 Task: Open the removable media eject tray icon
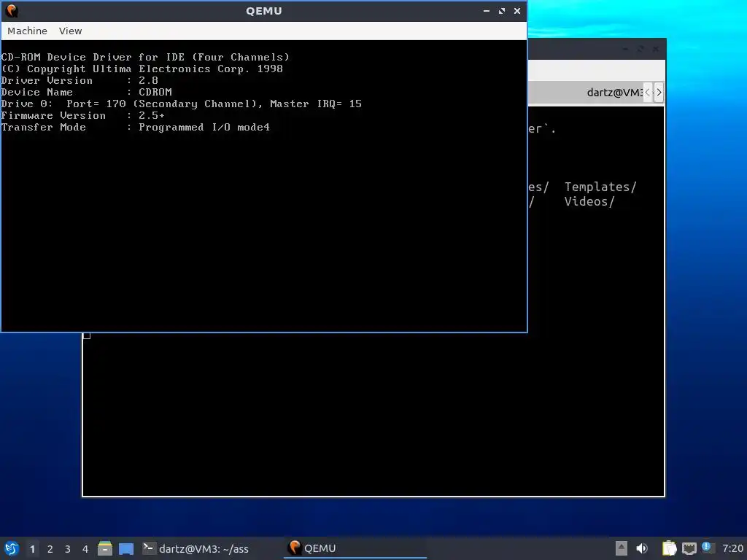[622, 548]
